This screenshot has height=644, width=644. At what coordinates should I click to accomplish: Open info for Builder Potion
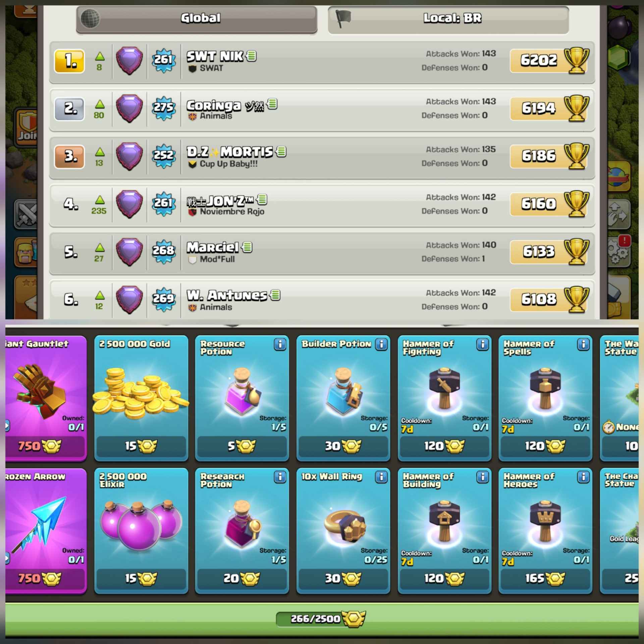[381, 344]
